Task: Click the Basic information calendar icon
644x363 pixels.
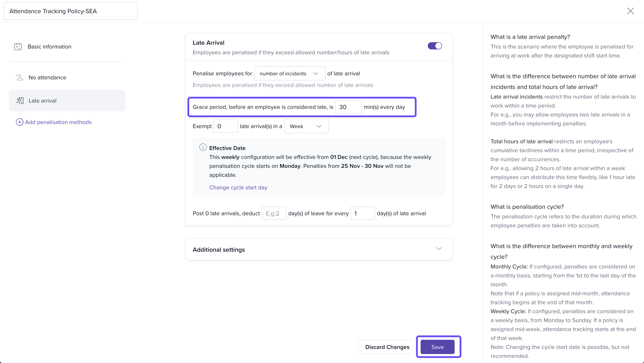Action: [x=18, y=47]
